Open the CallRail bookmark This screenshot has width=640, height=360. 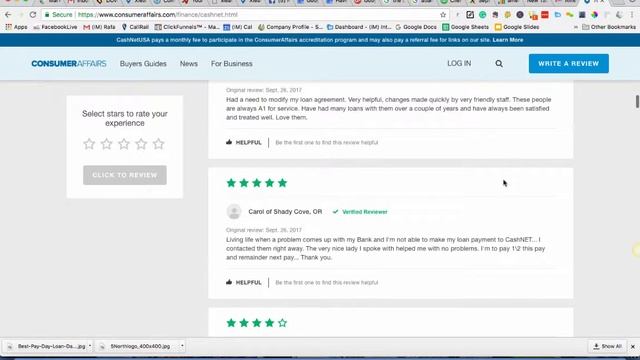click(135, 27)
